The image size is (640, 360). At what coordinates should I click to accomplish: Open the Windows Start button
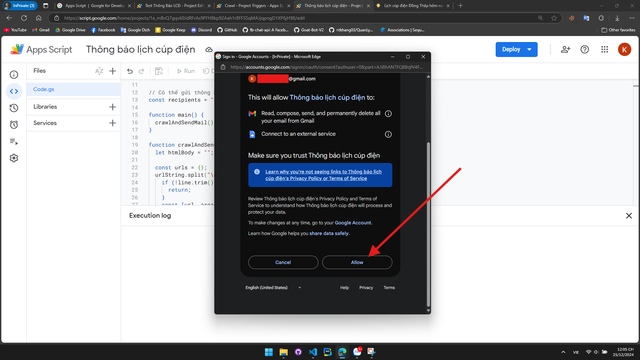(x=269, y=352)
